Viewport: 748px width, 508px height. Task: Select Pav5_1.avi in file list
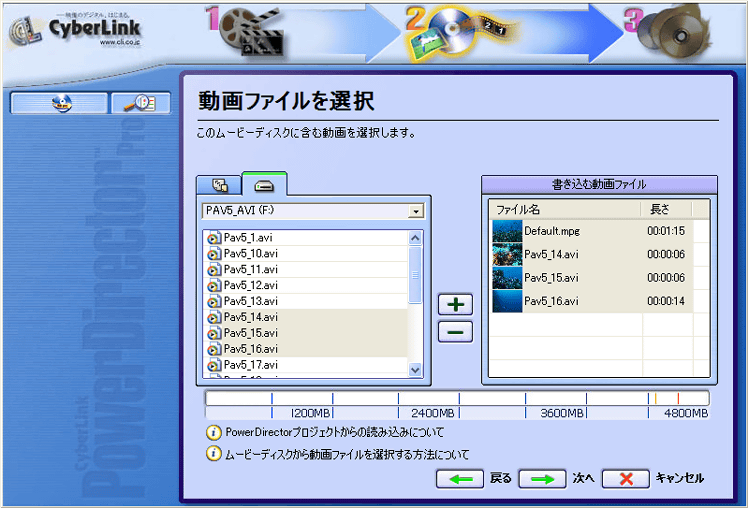[x=305, y=238]
